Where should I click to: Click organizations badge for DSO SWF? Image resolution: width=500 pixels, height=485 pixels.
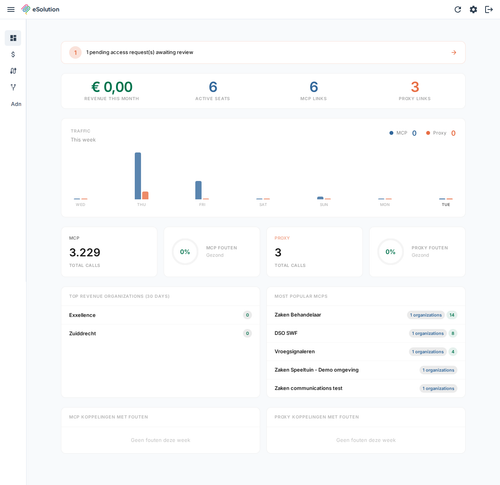(x=428, y=333)
